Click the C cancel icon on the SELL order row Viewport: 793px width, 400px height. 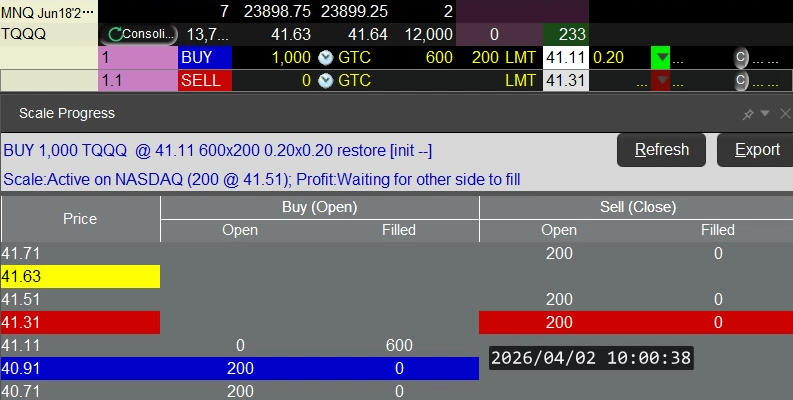(741, 80)
